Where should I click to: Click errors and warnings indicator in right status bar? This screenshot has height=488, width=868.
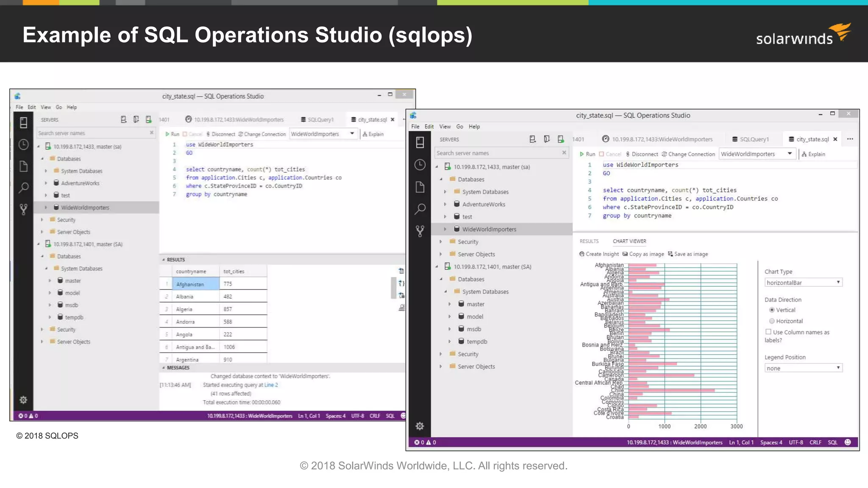tap(425, 442)
